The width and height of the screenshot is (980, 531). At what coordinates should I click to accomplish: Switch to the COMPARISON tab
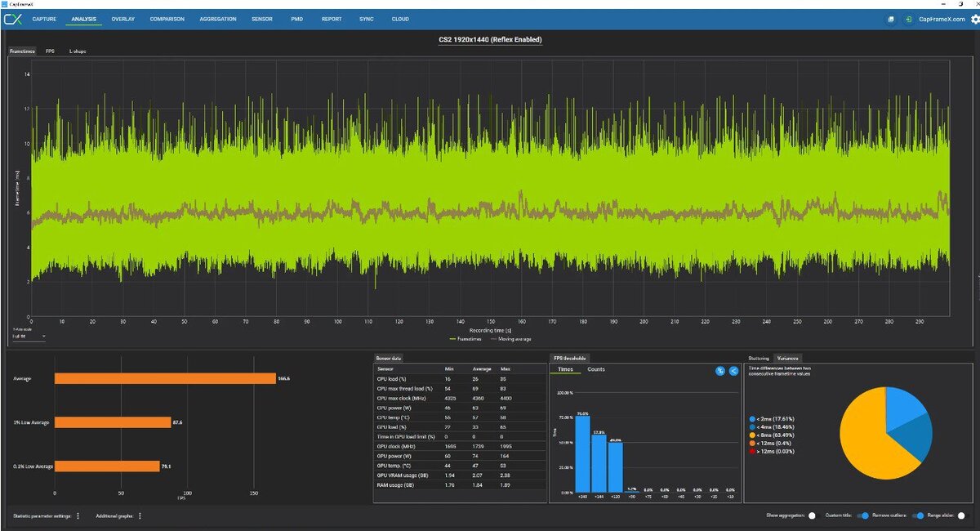167,19
